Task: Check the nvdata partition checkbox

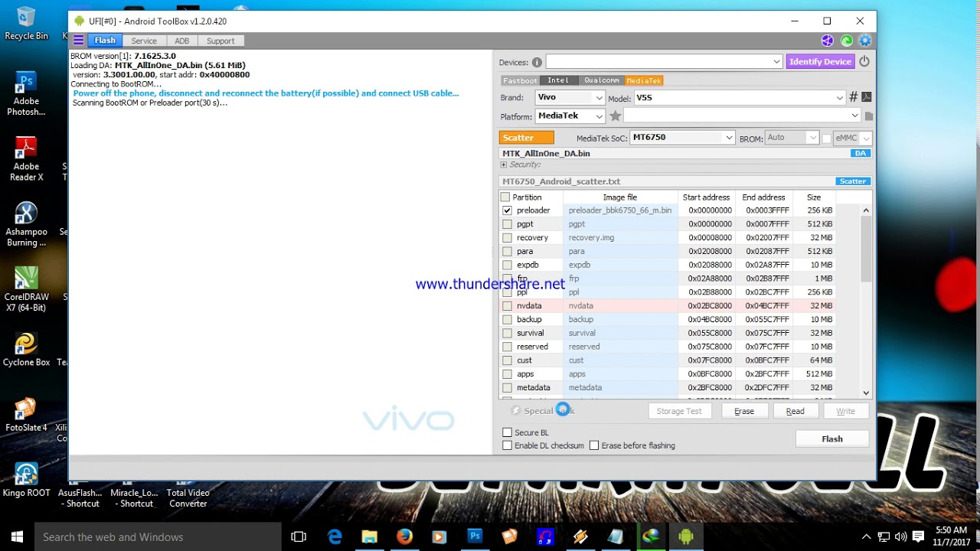Action: pos(507,306)
